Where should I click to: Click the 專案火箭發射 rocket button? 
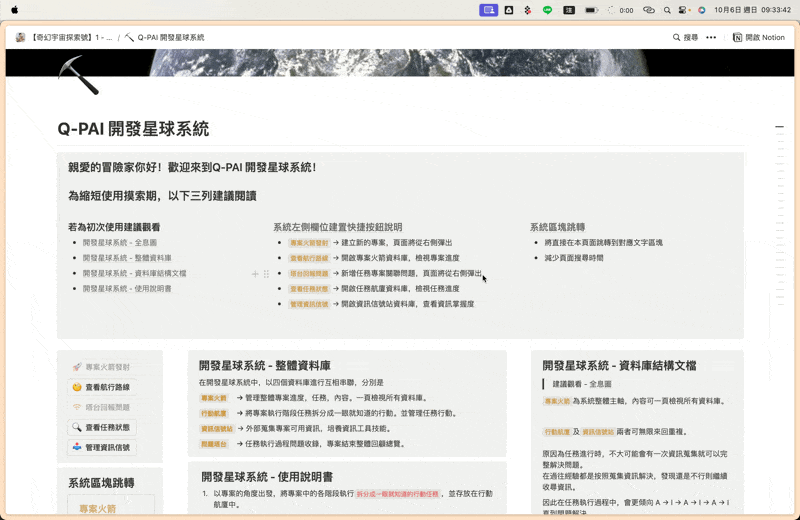[x=102, y=367]
